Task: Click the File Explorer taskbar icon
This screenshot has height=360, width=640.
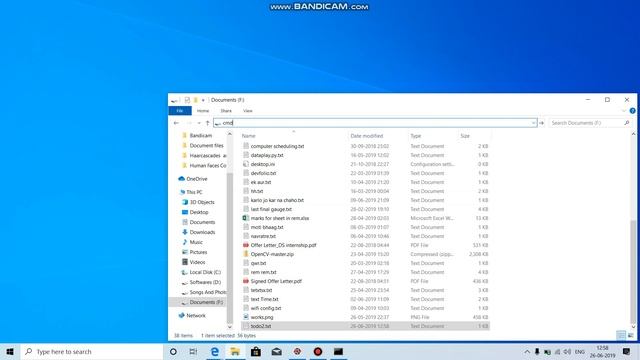Action: pyautogui.click(x=235, y=351)
